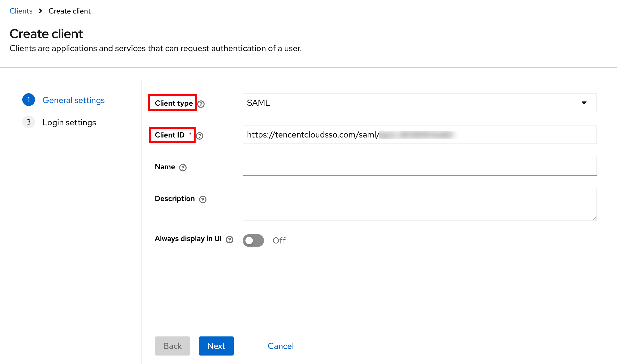Click help icon beside Description label
The height and width of the screenshot is (364, 617).
(203, 199)
